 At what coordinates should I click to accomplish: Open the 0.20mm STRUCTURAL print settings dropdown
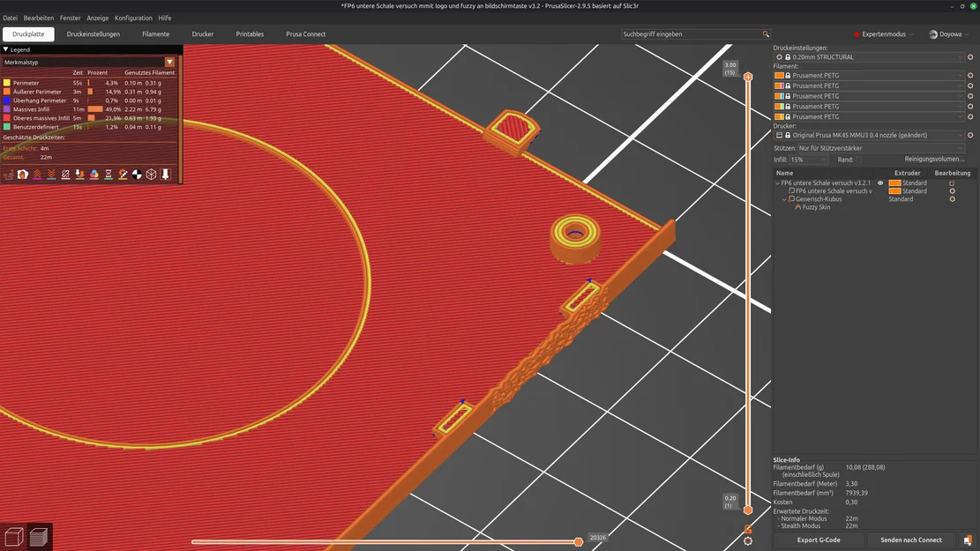pos(869,56)
